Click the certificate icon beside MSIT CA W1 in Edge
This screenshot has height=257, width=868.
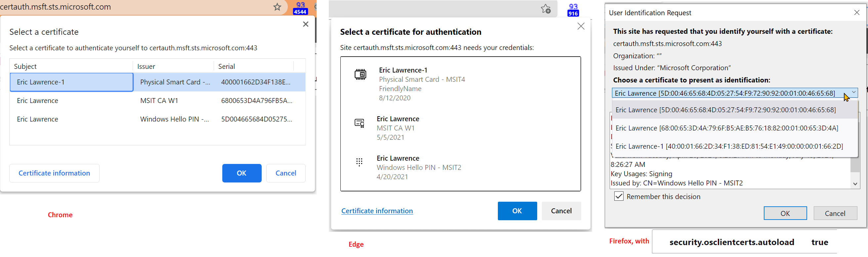(x=360, y=123)
